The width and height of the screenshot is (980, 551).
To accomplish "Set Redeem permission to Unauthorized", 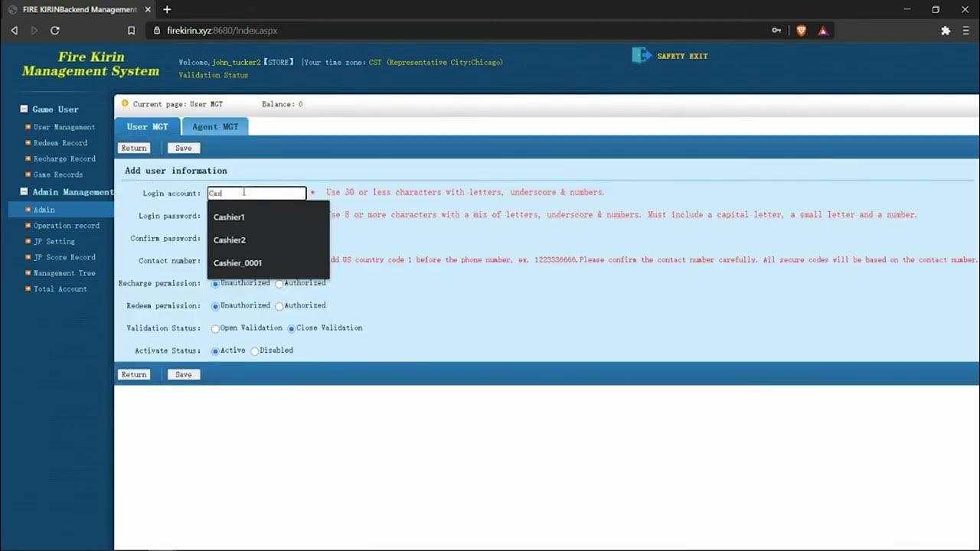I will pyautogui.click(x=215, y=306).
